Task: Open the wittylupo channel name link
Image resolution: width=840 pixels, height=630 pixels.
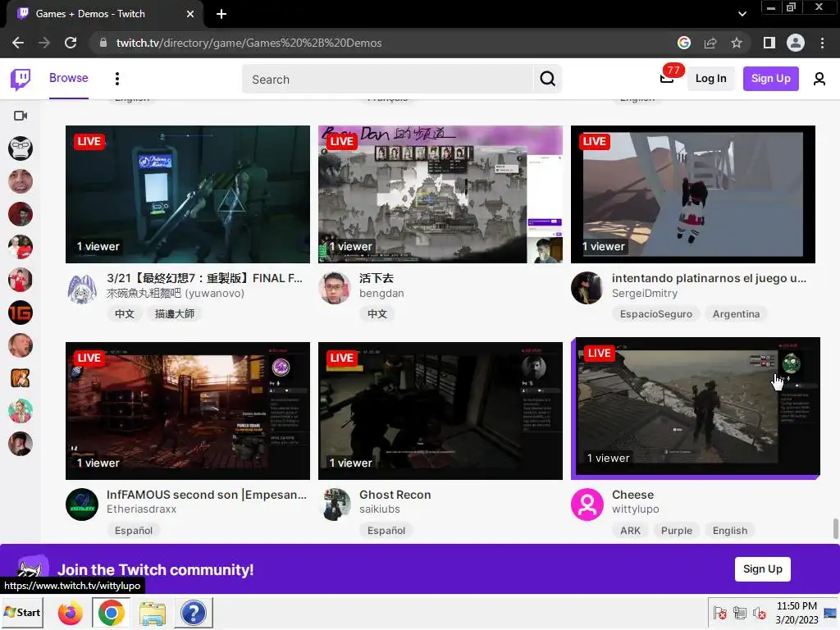Action: point(636,509)
